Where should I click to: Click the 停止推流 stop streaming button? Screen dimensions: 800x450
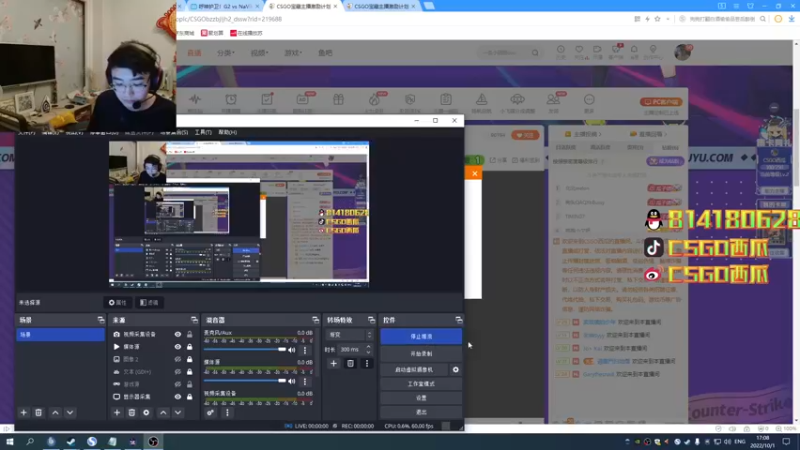[421, 336]
